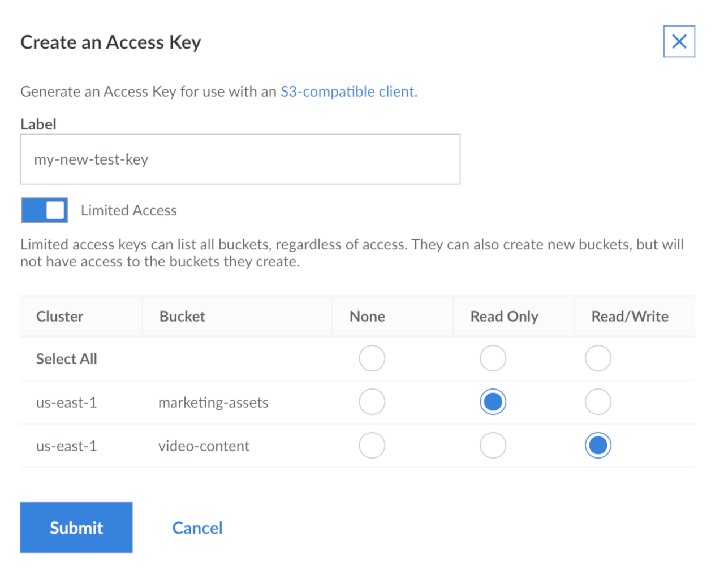Set video-content access to None
This screenshot has width=724, height=588.
(x=372, y=445)
